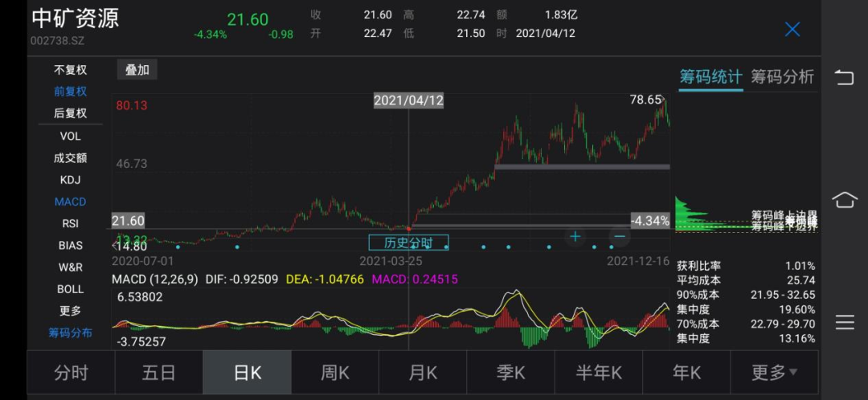Zoom out chart with minus icon
The width and height of the screenshot is (868, 400).
point(619,236)
